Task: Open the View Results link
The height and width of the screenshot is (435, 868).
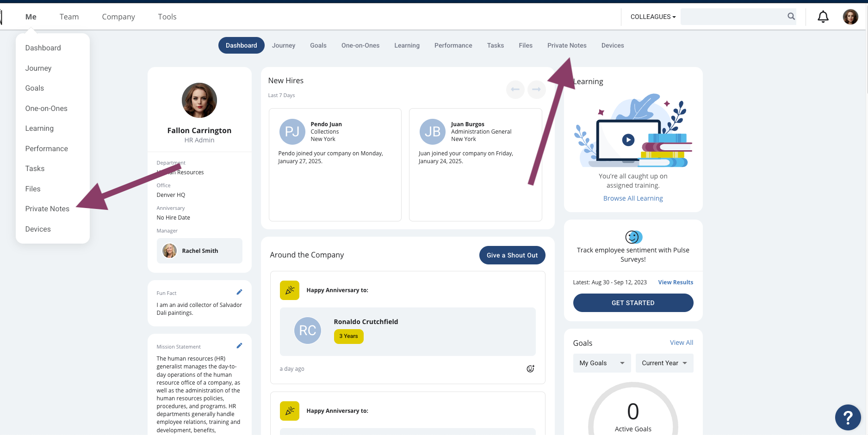Action: (x=676, y=282)
